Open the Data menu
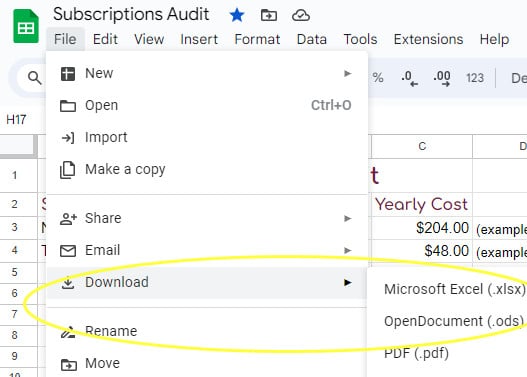Viewport: 527px width, 377px height. click(312, 39)
